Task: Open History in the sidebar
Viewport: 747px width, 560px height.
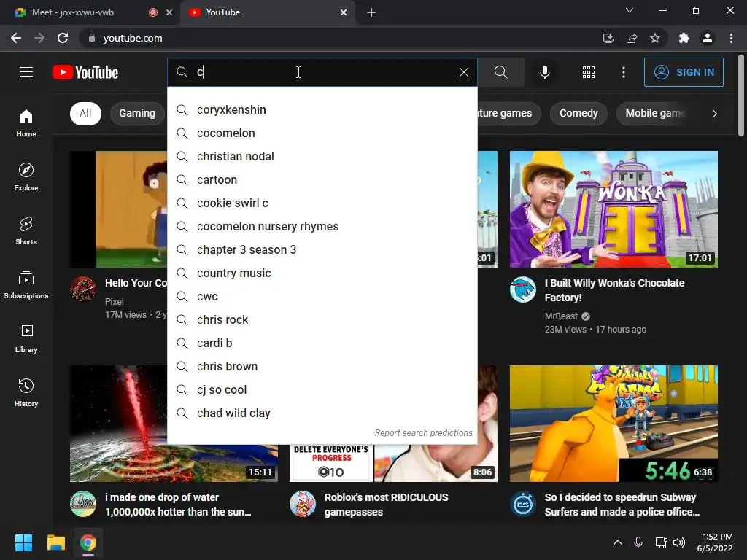Action: 26,392
